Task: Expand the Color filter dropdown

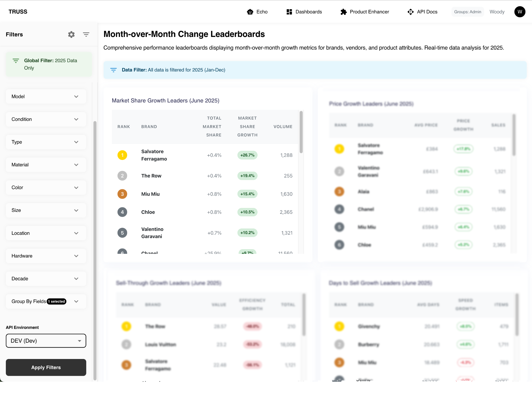Action: click(46, 188)
